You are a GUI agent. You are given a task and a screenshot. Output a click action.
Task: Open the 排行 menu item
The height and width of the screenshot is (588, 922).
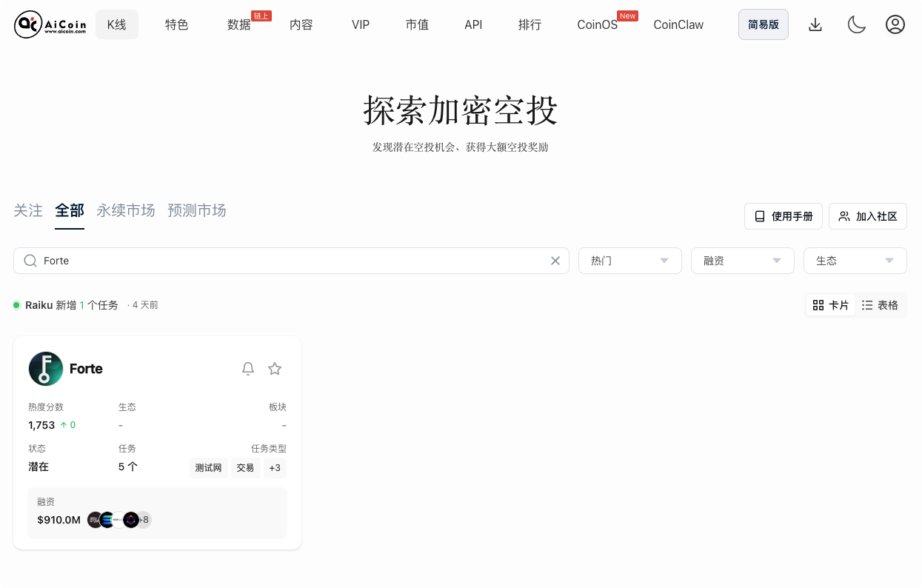click(530, 24)
